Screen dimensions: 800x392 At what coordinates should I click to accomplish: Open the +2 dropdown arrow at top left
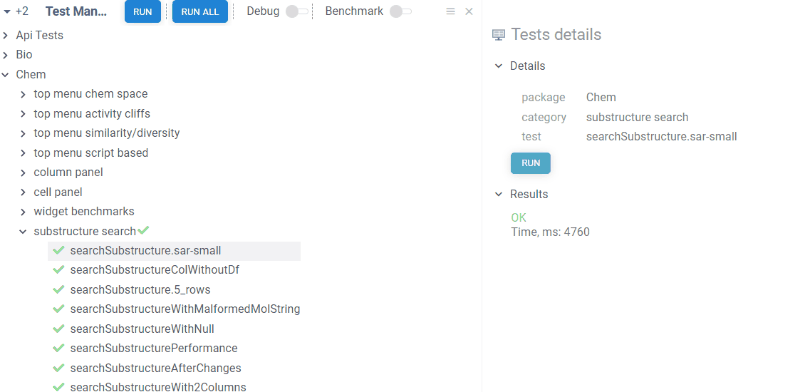(x=7, y=12)
